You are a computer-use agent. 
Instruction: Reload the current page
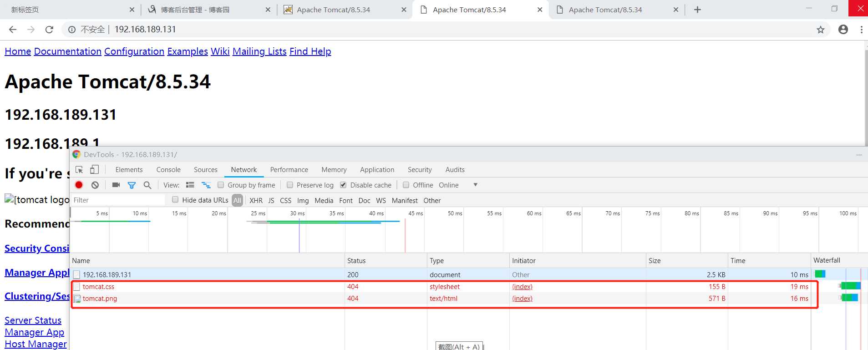[49, 30]
